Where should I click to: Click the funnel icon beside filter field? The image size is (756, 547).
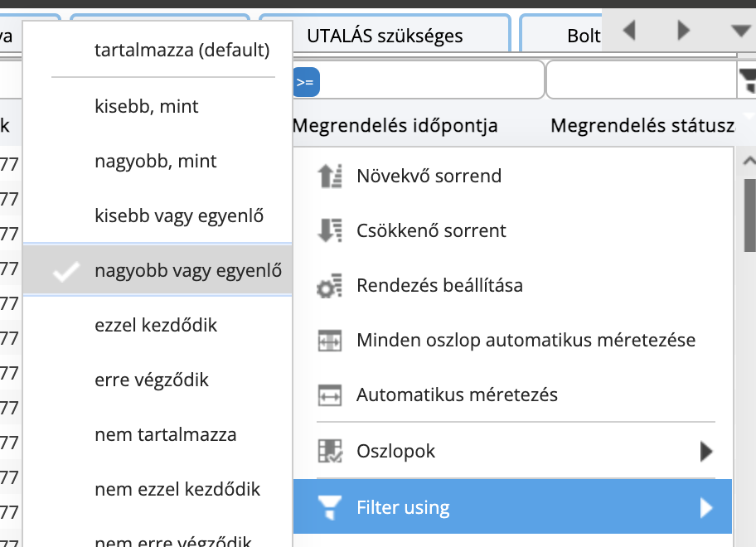pyautogui.click(x=747, y=80)
